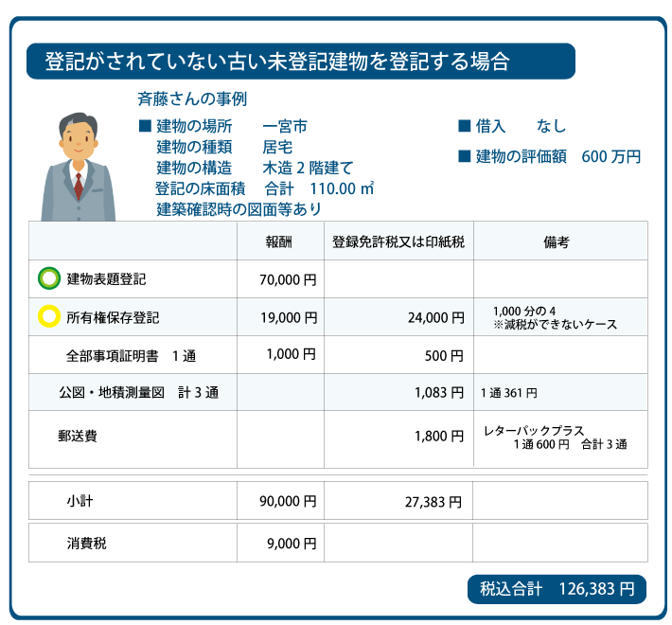This screenshot has width=672, height=625.
Task: Click the loan value なし
Action: pyautogui.click(x=551, y=126)
